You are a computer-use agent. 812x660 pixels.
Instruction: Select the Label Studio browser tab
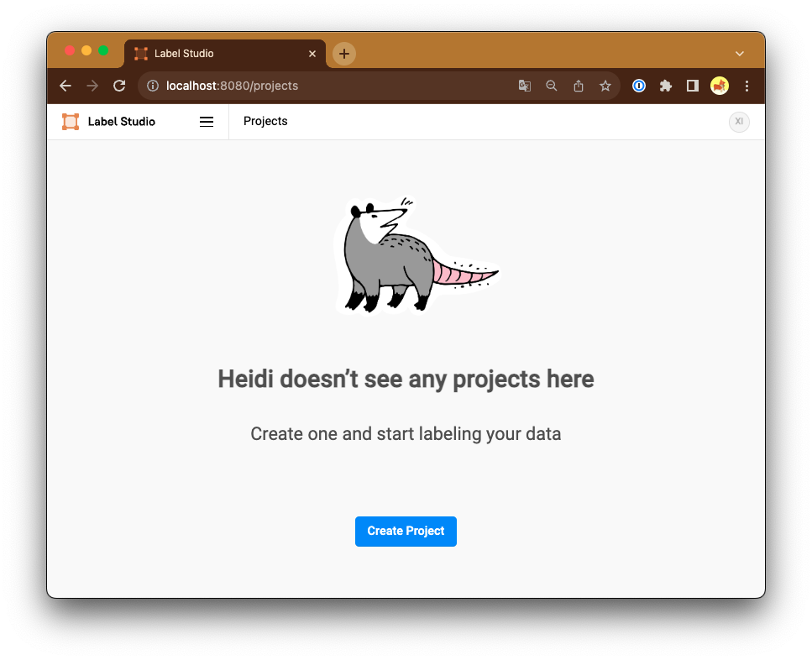[x=225, y=54]
